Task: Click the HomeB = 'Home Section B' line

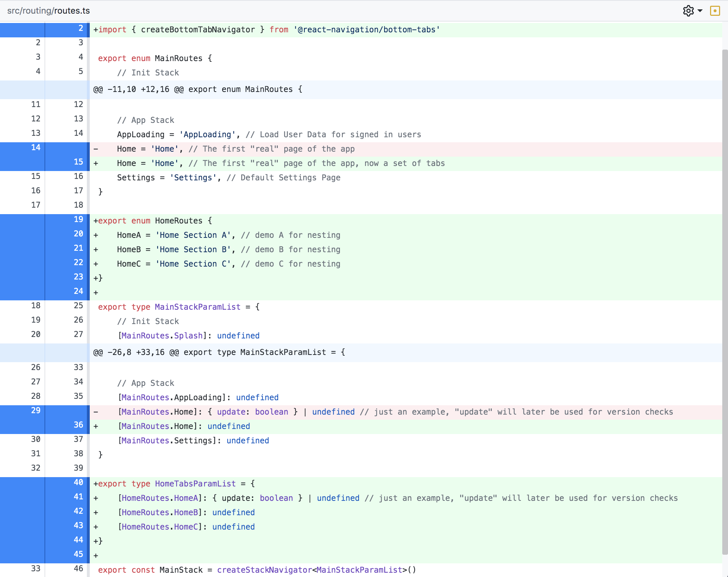Action: click(x=406, y=250)
